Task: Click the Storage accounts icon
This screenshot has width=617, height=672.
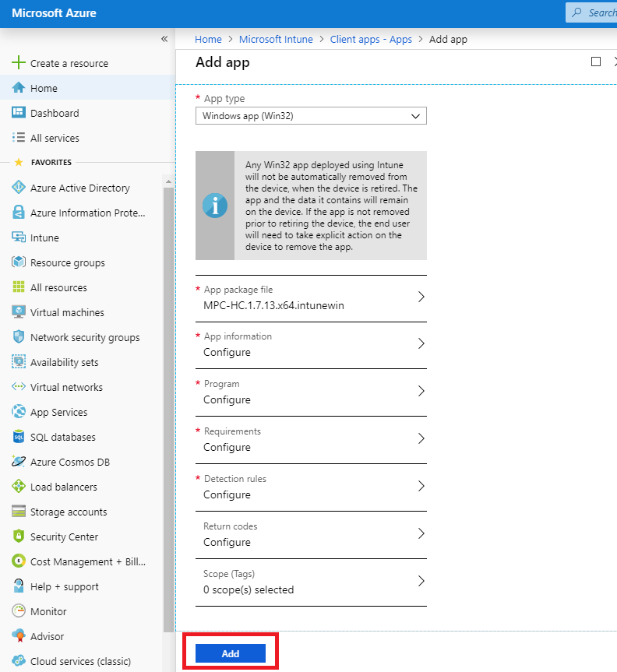Action: click(x=19, y=512)
